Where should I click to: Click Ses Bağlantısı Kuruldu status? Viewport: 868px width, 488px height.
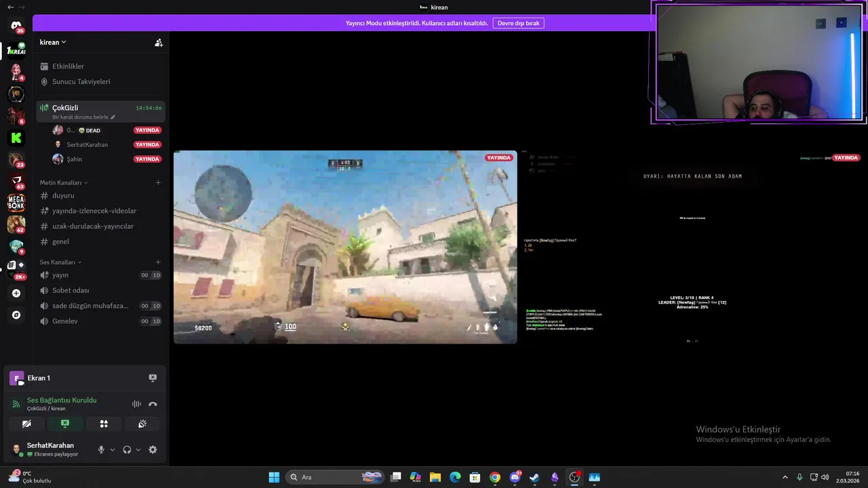(62, 400)
